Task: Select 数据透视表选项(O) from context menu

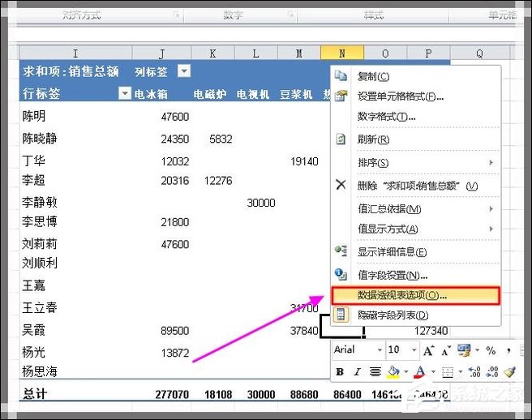Action: coord(401,295)
